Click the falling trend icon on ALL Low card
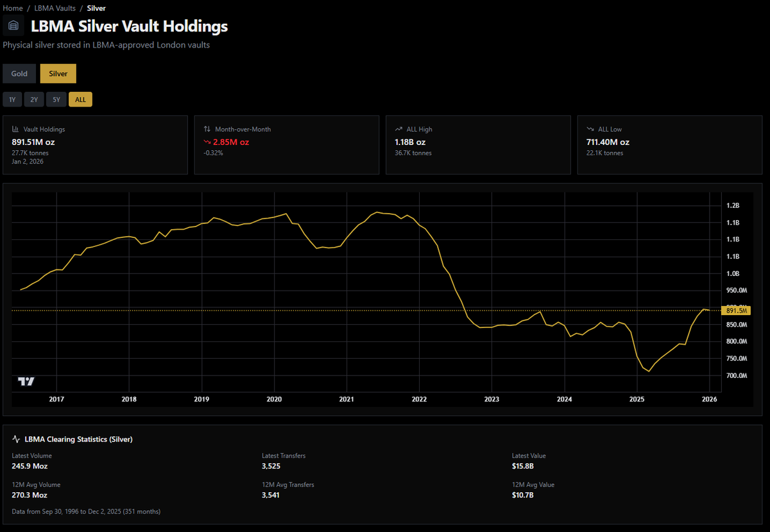Screen dimensions: 770x532 click(x=590, y=129)
